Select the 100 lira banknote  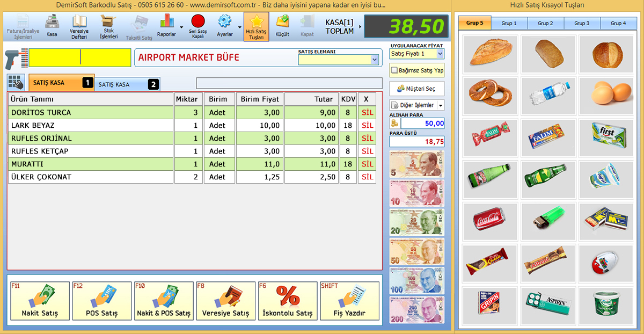tap(417, 280)
